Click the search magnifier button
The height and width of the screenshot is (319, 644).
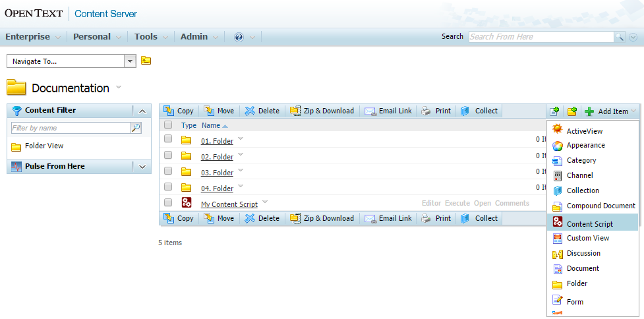pyautogui.click(x=620, y=37)
